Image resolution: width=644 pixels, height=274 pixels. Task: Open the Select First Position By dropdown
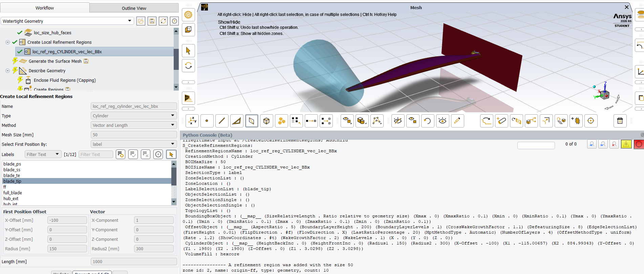tap(134, 144)
